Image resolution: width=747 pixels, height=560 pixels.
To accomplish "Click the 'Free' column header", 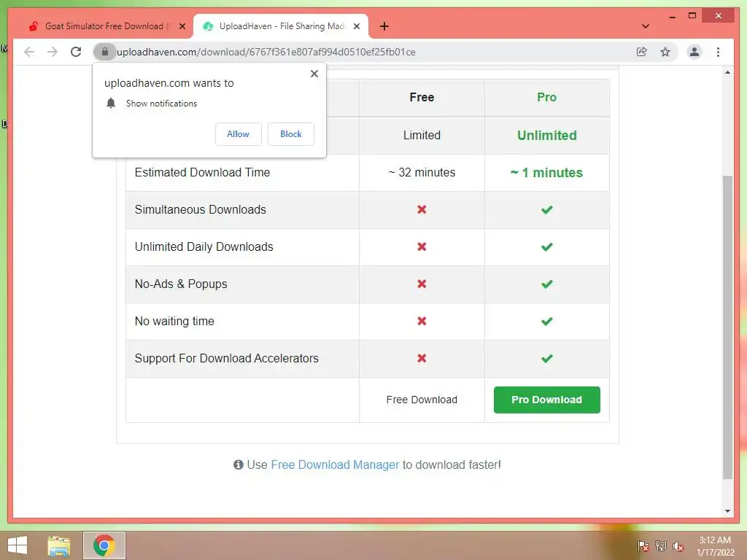I will click(422, 97).
